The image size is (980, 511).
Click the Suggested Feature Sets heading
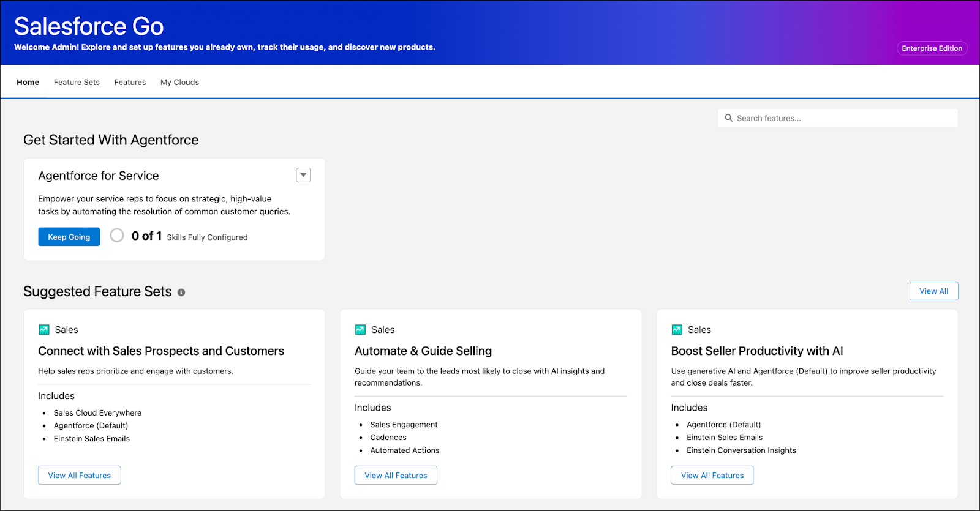click(x=97, y=291)
